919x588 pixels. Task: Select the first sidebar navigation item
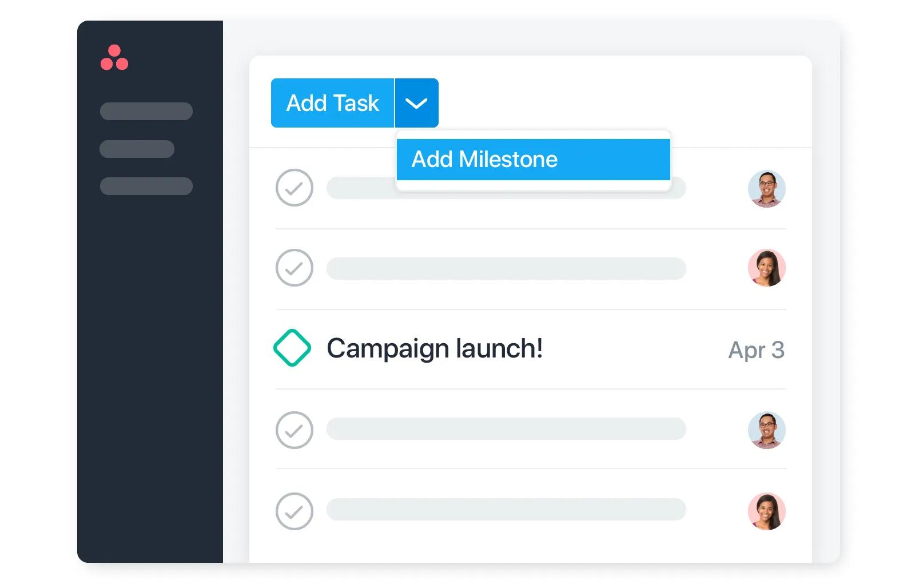coord(146,111)
